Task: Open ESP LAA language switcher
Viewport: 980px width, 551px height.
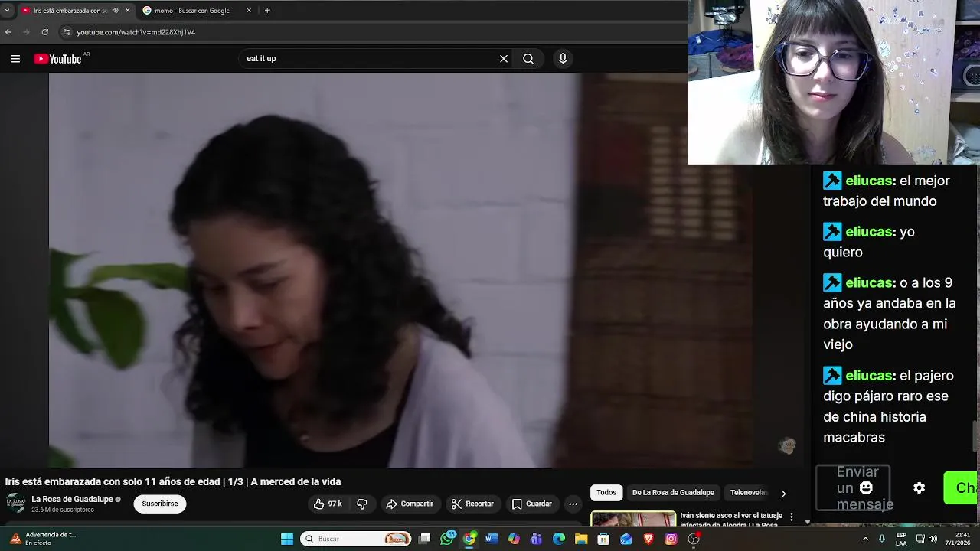Action: [901, 539]
